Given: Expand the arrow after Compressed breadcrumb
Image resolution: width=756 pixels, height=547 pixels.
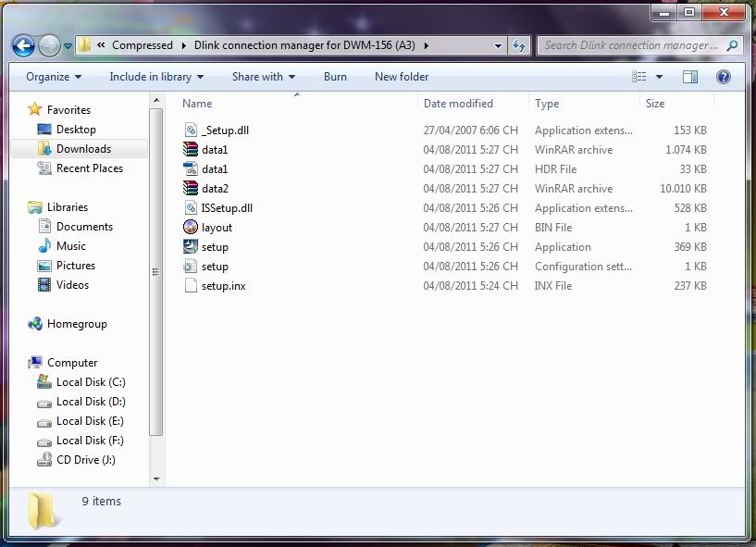Looking at the screenshot, I should tap(184, 46).
